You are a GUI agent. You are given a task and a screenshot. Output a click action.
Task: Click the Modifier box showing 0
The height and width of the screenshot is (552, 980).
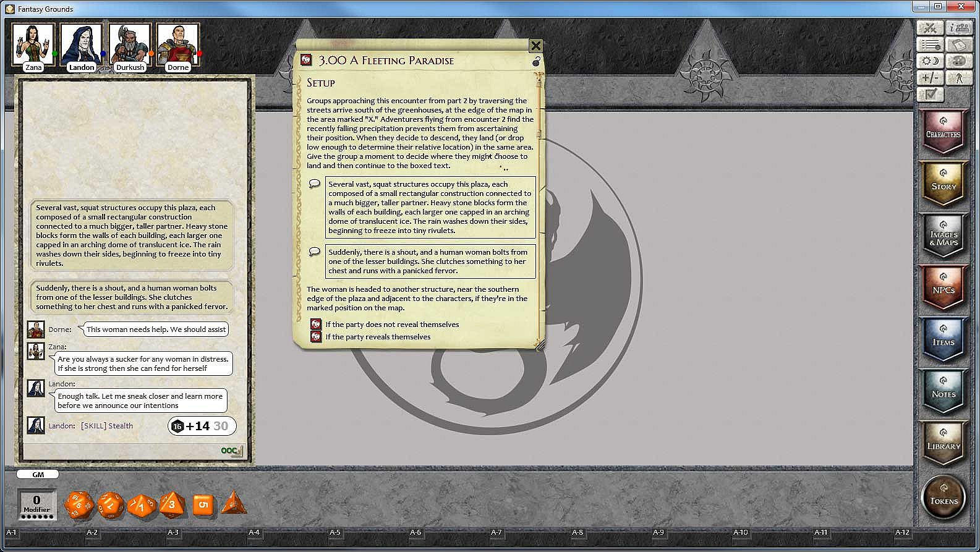tap(36, 504)
